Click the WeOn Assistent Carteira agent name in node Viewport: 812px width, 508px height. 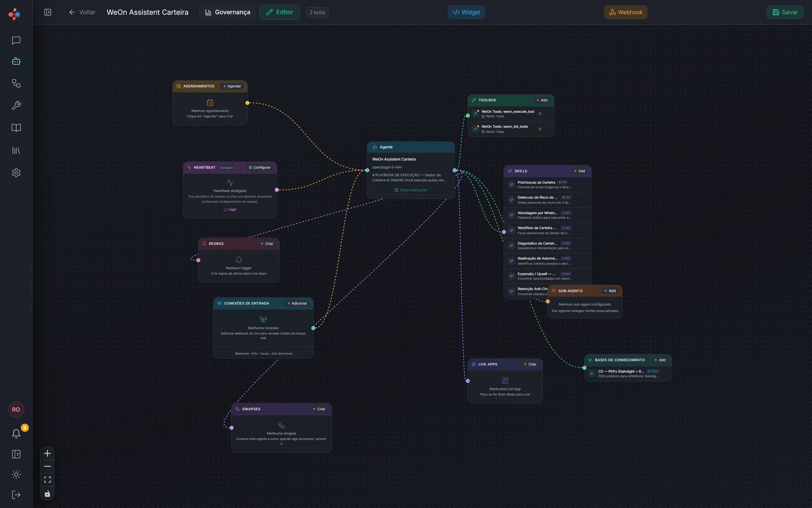click(394, 159)
